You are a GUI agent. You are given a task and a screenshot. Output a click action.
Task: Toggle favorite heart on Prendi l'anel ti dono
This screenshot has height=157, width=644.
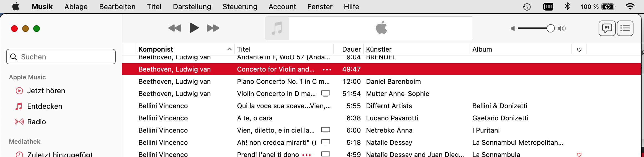579,155
